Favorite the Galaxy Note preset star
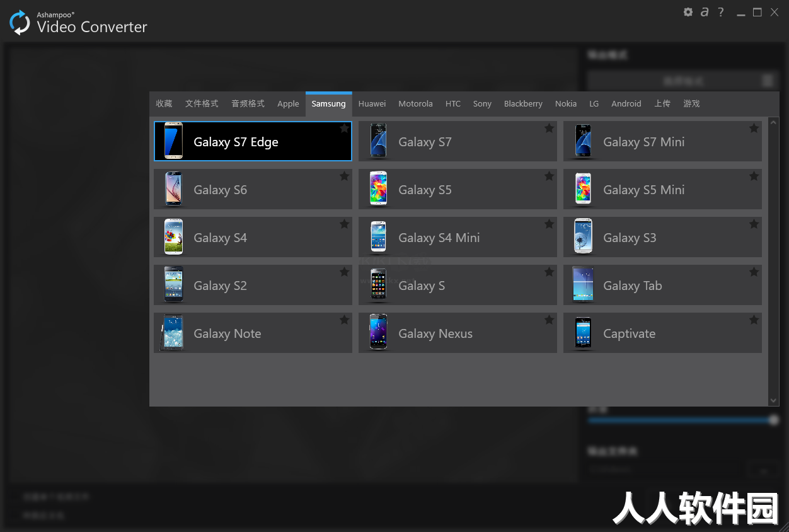This screenshot has width=789, height=532. coord(344,320)
